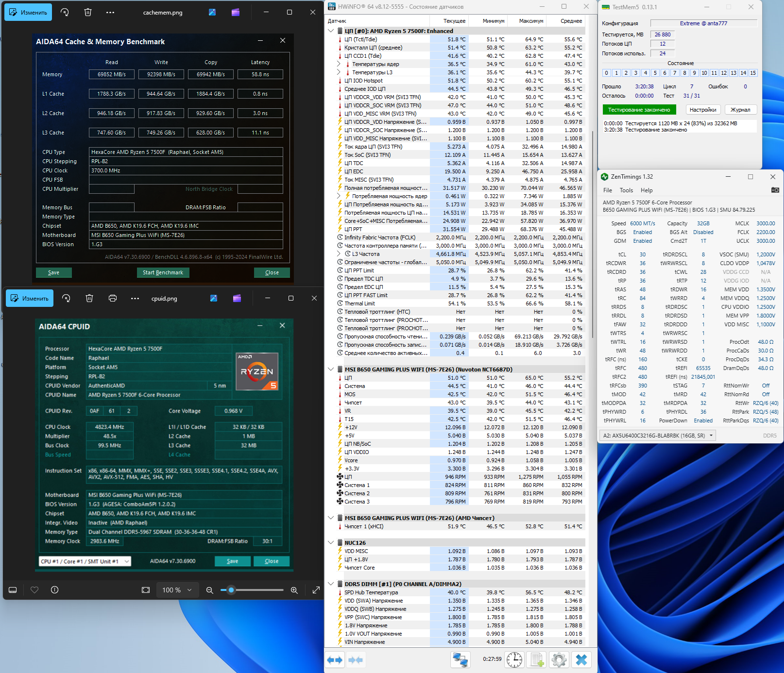The image size is (784, 673).
Task: Open the File menu in ZenTimings
Action: click(x=607, y=190)
